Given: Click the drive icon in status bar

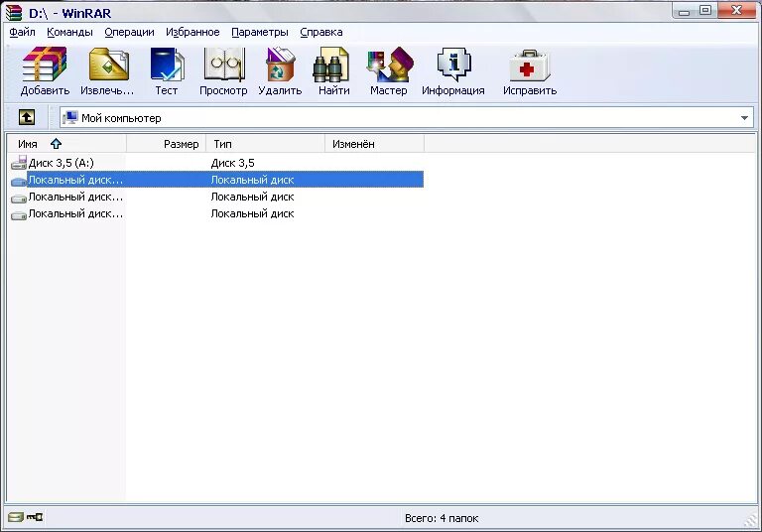Looking at the screenshot, I should [x=16, y=516].
